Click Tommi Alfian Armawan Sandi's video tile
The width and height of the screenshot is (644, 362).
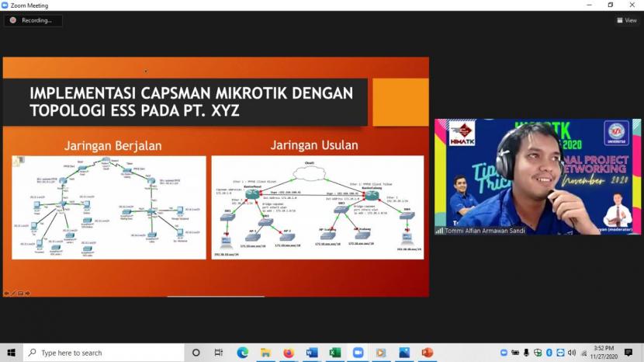[538, 177]
